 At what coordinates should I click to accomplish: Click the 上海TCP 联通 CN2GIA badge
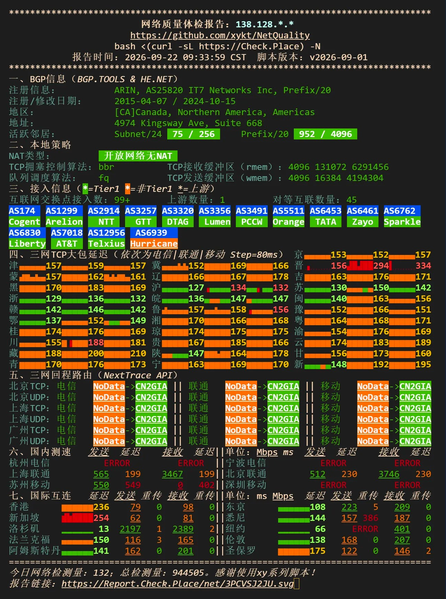tap(283, 409)
